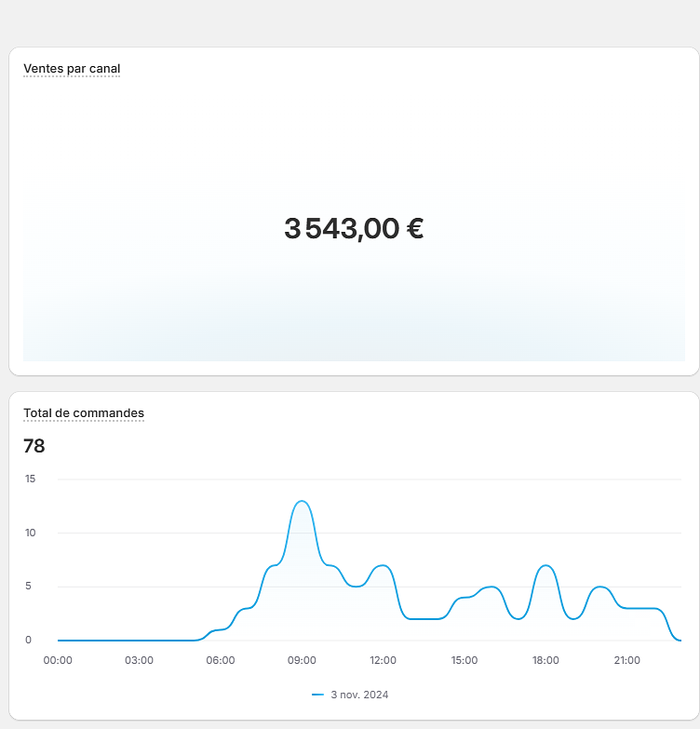Open the Total de commandes report
This screenshot has height=729, width=700.
tap(84, 413)
